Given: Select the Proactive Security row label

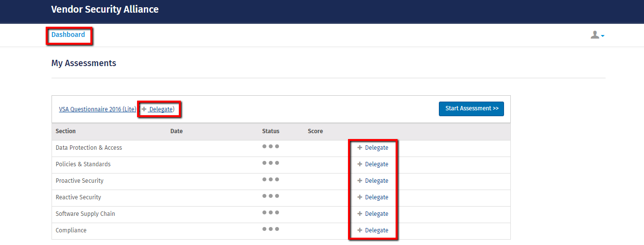Looking at the screenshot, I should pyautogui.click(x=80, y=181).
